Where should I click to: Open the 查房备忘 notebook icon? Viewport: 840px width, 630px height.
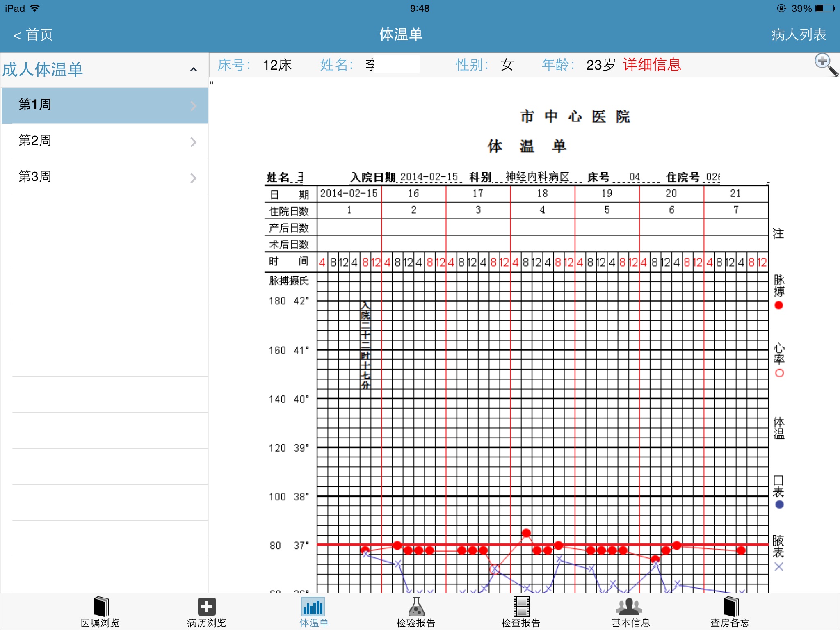tap(731, 606)
